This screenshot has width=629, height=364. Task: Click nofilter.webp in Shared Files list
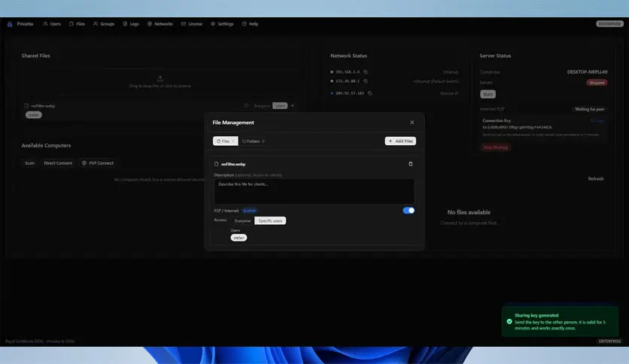pos(43,106)
